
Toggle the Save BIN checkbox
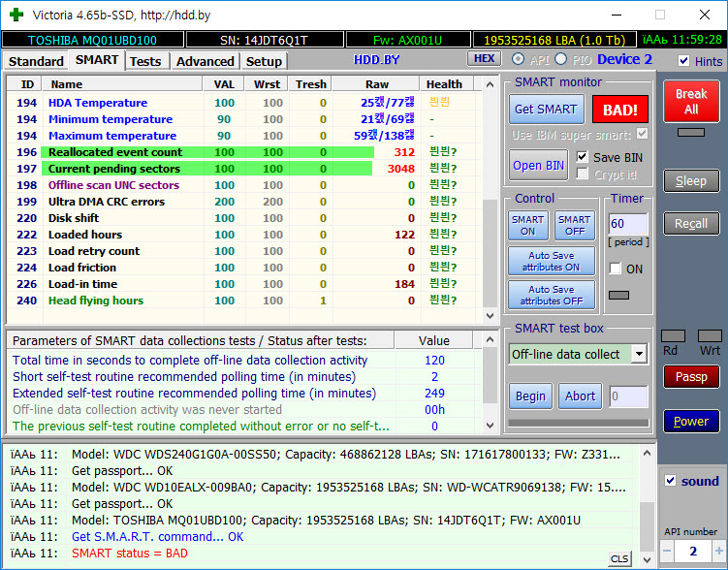click(582, 157)
